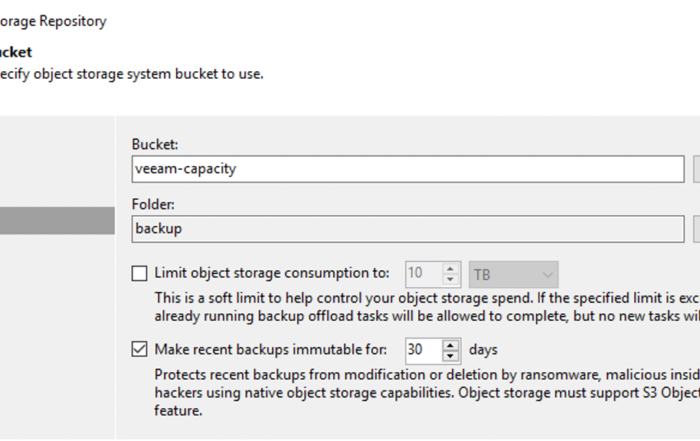Click the Bucket name input field
700x441 pixels.
[407, 169]
